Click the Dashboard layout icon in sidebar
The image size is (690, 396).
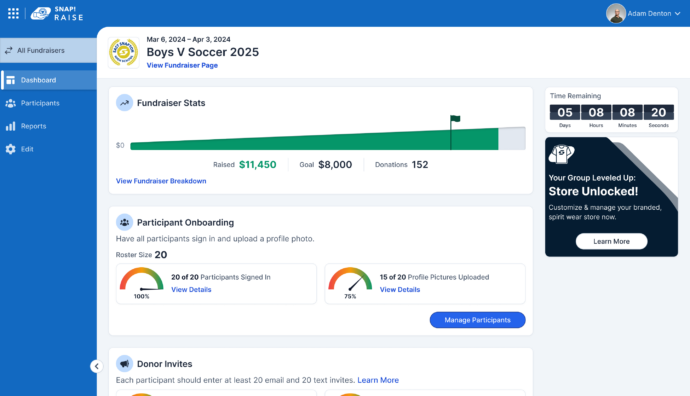point(11,80)
